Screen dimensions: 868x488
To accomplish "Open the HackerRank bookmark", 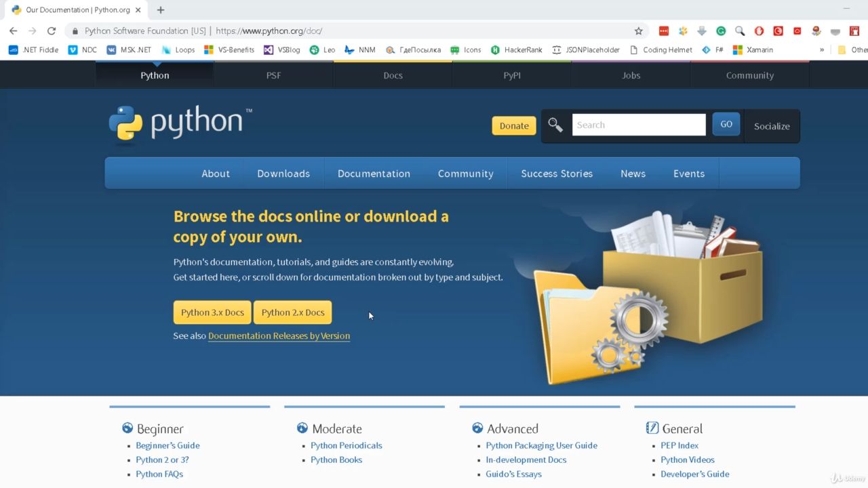I will tap(516, 49).
